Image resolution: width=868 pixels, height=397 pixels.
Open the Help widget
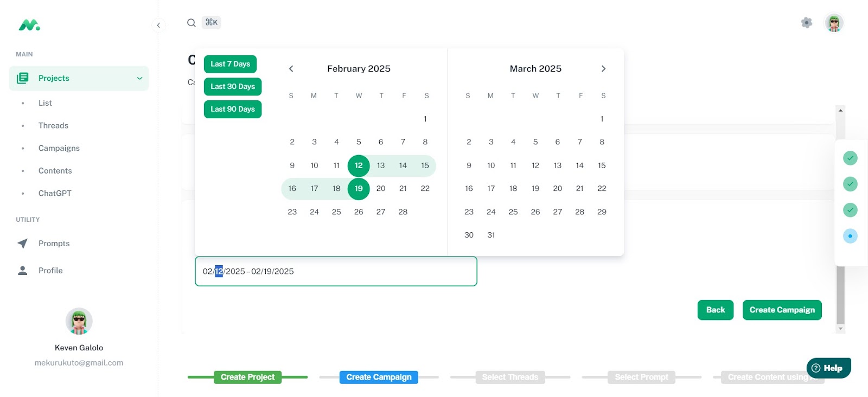pyautogui.click(x=828, y=368)
